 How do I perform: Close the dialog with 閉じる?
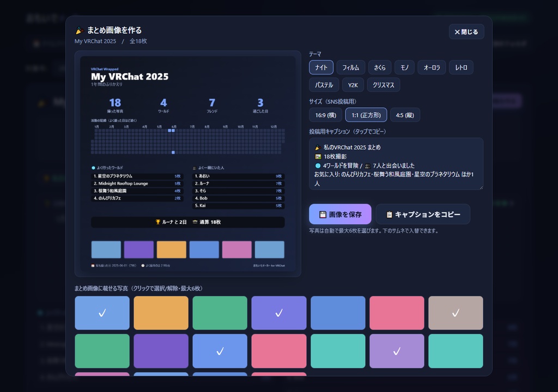click(466, 32)
